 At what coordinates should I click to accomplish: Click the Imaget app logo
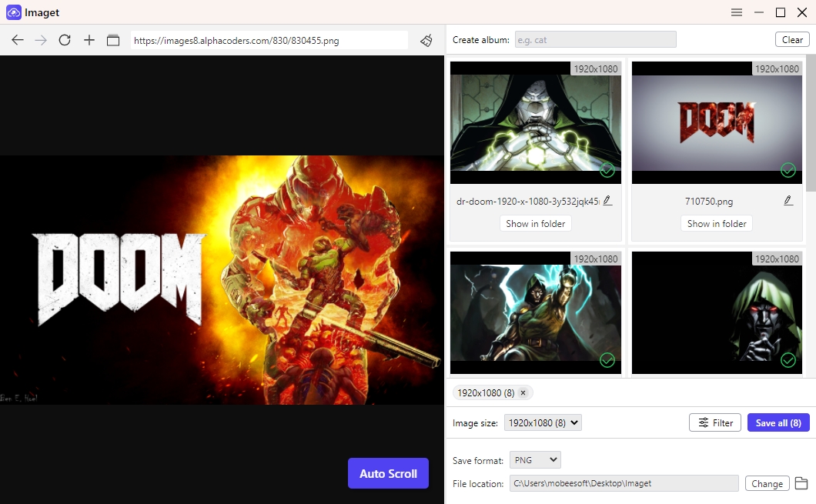(x=14, y=12)
